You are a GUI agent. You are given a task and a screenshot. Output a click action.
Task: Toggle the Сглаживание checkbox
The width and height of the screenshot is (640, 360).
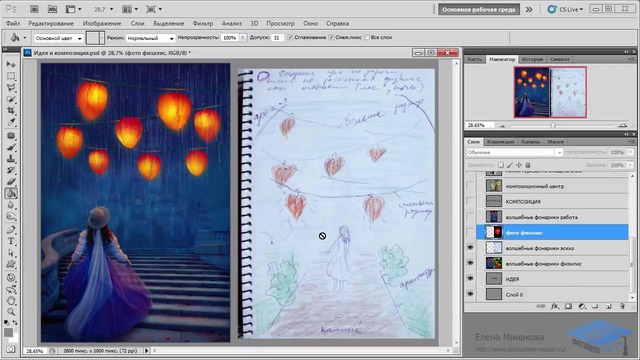point(290,38)
